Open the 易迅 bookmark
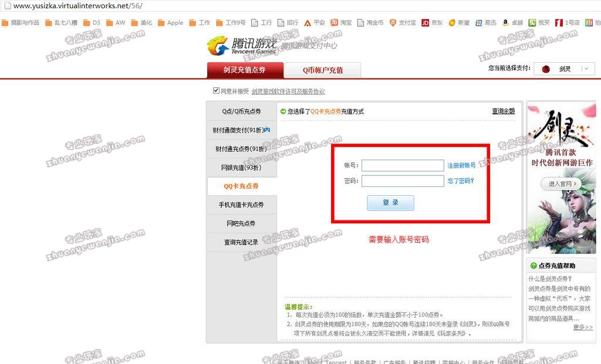The image size is (601, 364). click(486, 23)
